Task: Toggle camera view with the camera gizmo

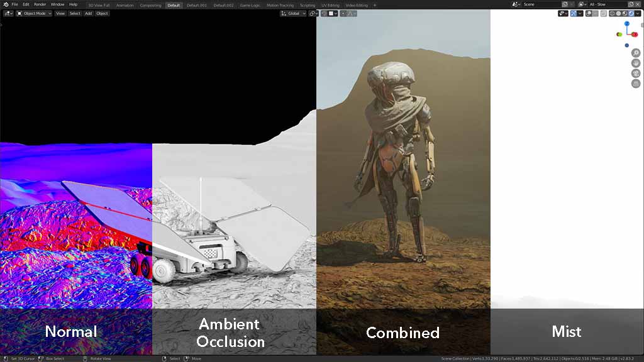Action: point(636,74)
